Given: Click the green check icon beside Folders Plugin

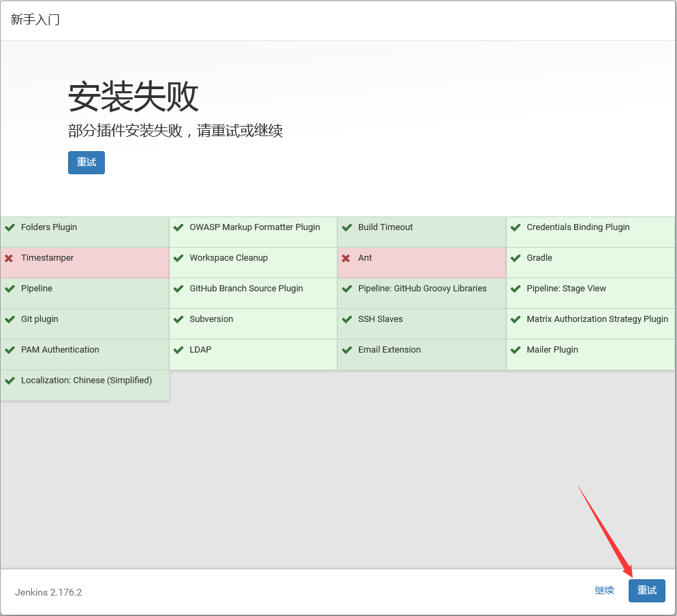Looking at the screenshot, I should (10, 227).
